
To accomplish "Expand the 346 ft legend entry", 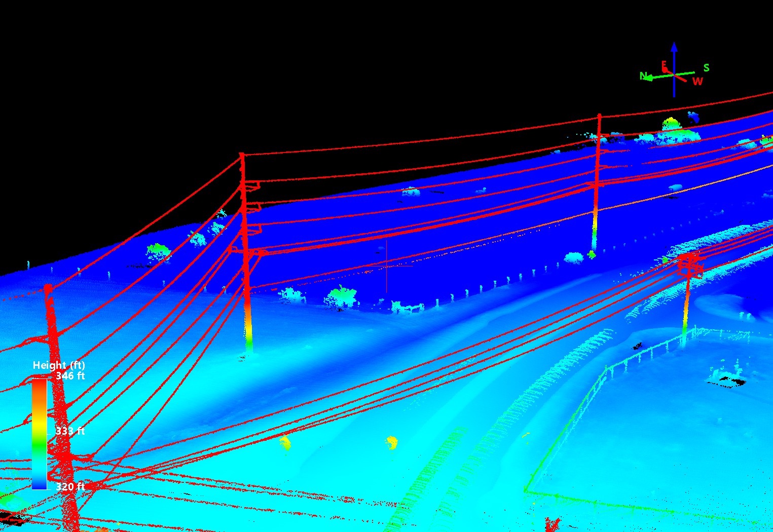I will click(70, 376).
